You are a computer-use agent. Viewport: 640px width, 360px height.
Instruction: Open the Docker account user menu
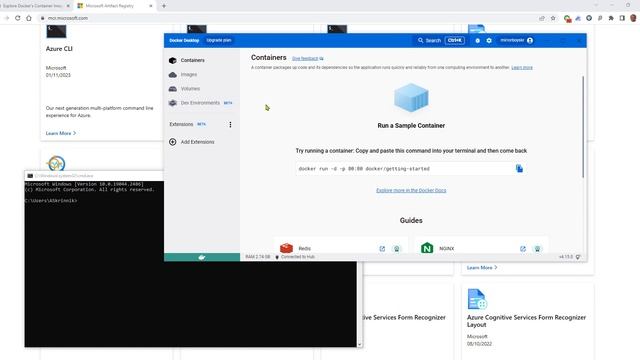[517, 40]
